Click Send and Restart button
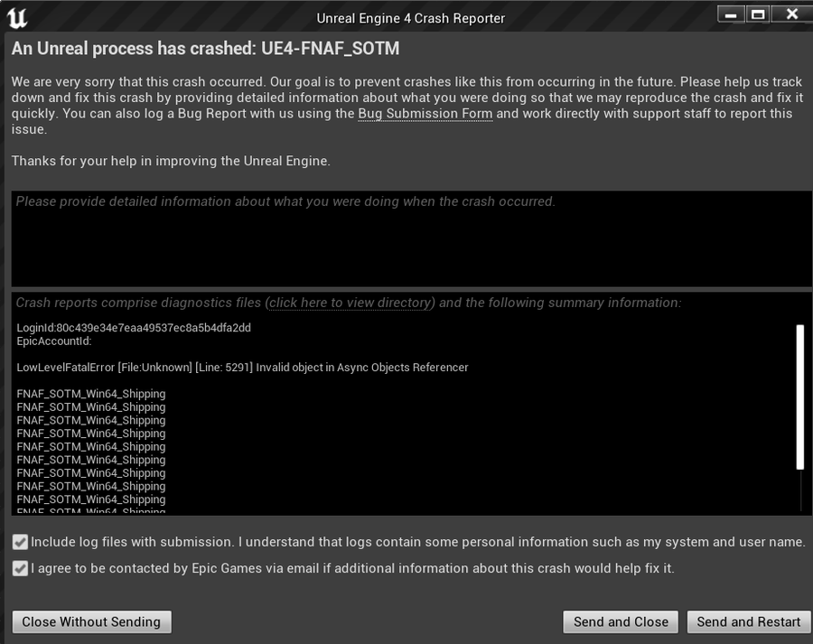 (749, 621)
